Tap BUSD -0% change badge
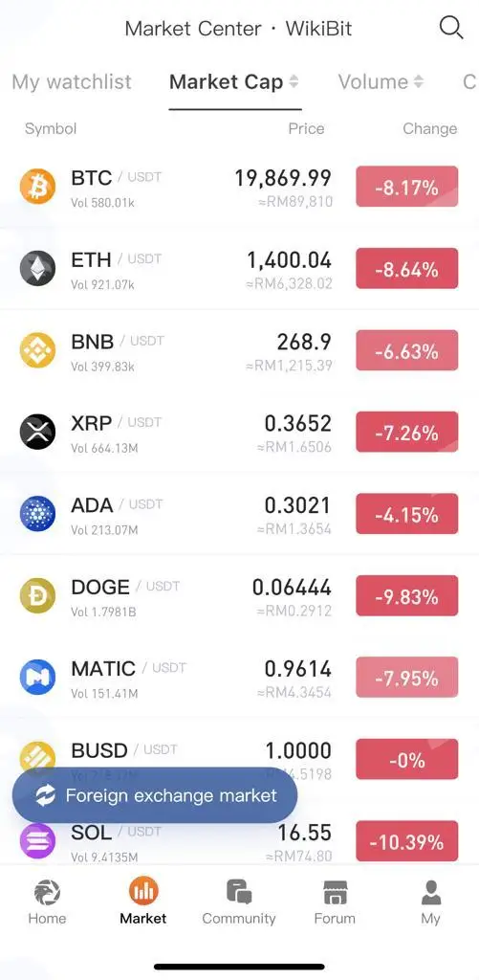Viewport: 479px width, 980px height. [x=407, y=759]
